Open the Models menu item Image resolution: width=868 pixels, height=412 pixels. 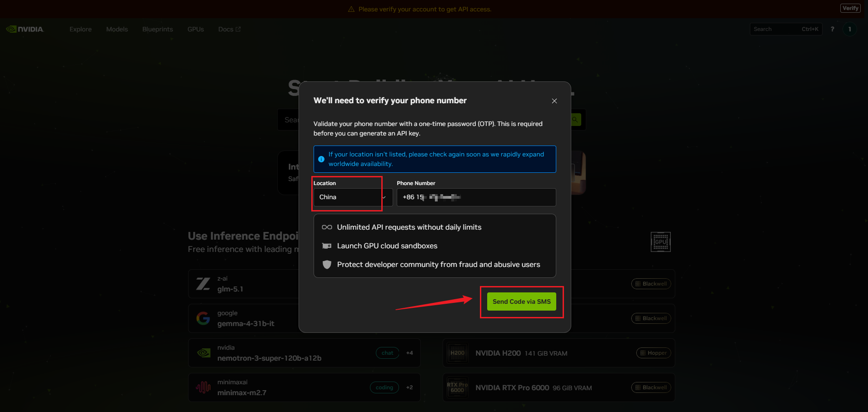[117, 29]
